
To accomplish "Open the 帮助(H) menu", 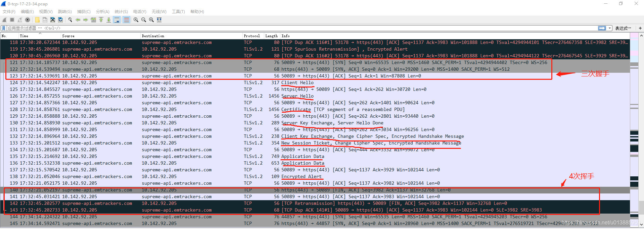I will (197, 12).
